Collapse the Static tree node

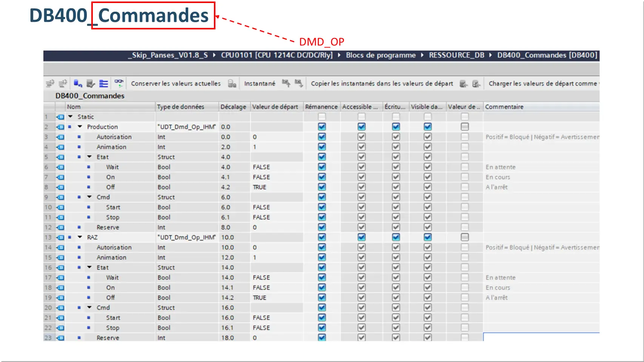point(70,117)
